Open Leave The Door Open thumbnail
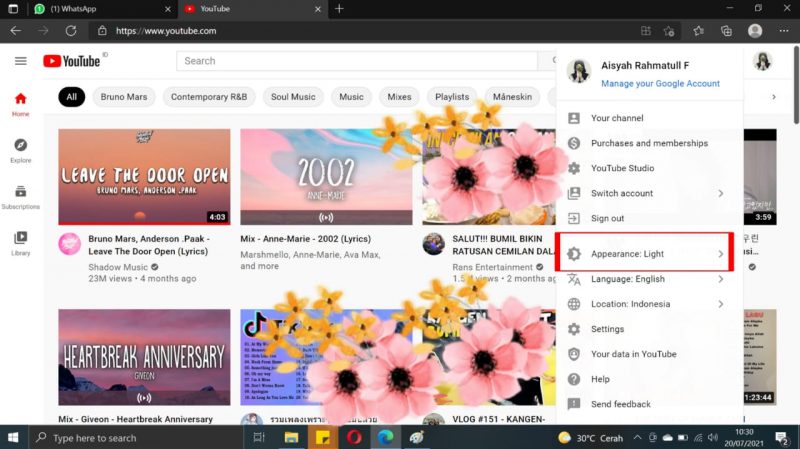 coord(144,177)
